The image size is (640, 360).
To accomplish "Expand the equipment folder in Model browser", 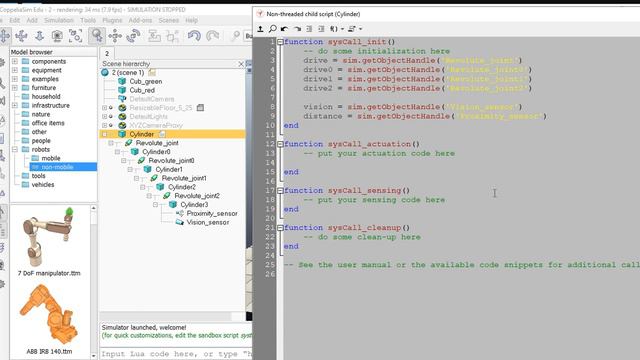I will (15, 70).
